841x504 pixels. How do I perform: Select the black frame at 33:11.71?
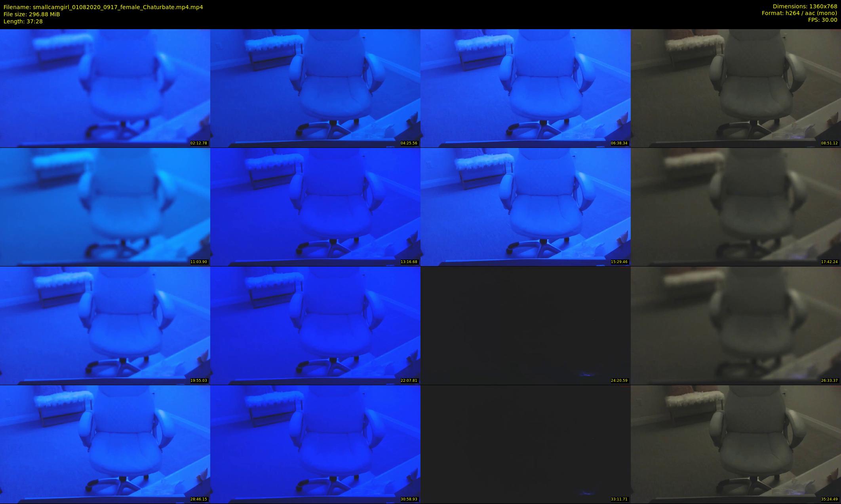(x=525, y=444)
